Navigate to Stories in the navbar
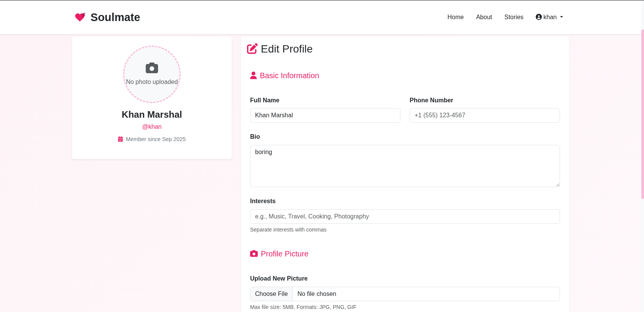This screenshot has height=312, width=644. [x=514, y=17]
